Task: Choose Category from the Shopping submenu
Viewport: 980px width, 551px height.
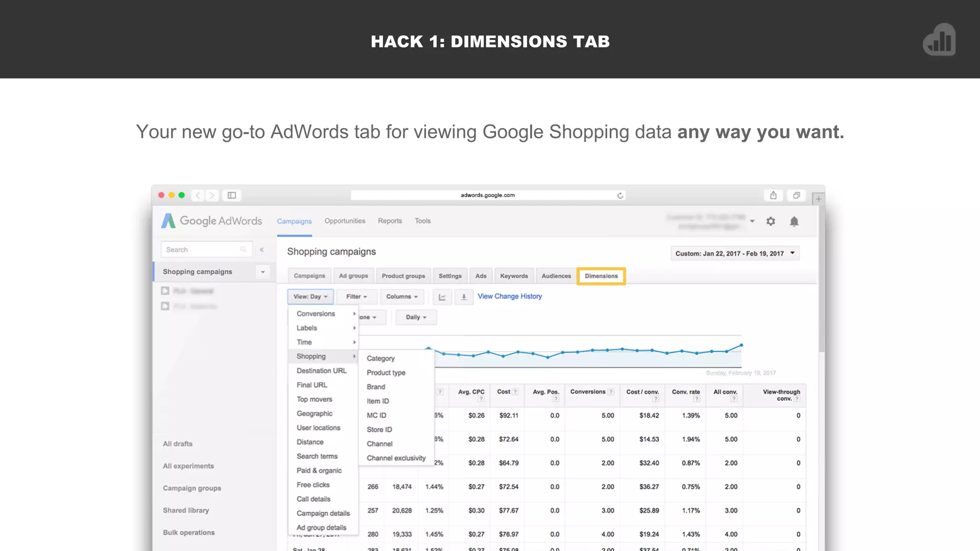Action: tap(380, 359)
